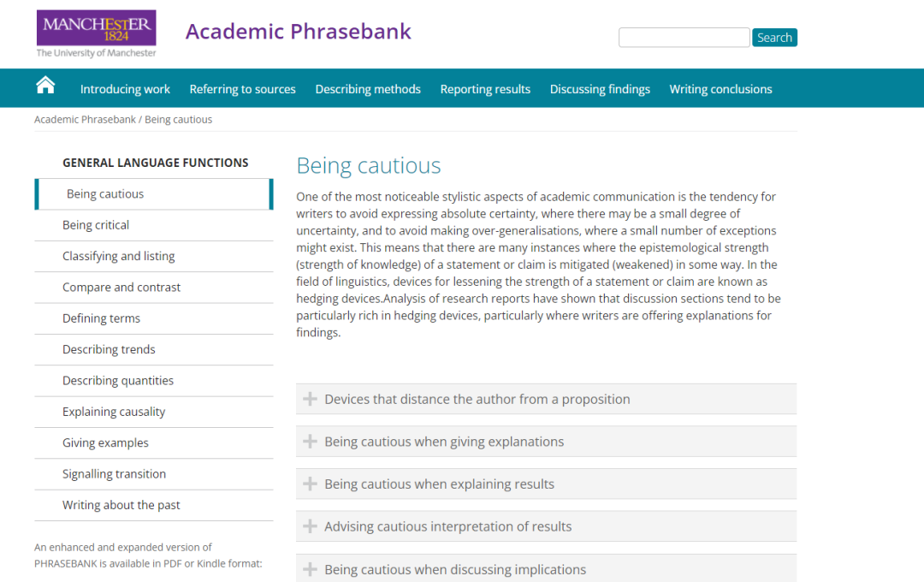This screenshot has height=582, width=924.
Task: Click the Academic Phrasebank site title
Action: pos(298,32)
